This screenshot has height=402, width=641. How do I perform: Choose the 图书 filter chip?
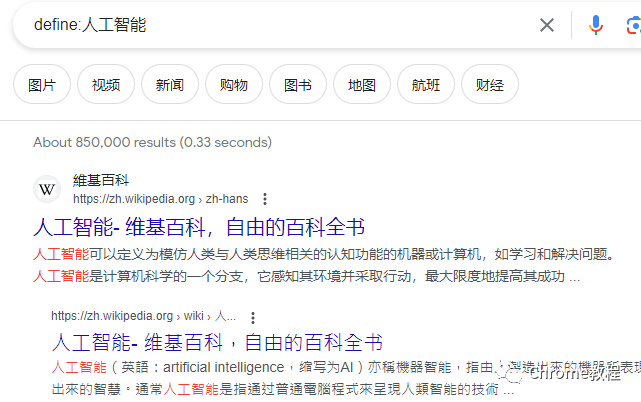pyautogui.click(x=298, y=85)
